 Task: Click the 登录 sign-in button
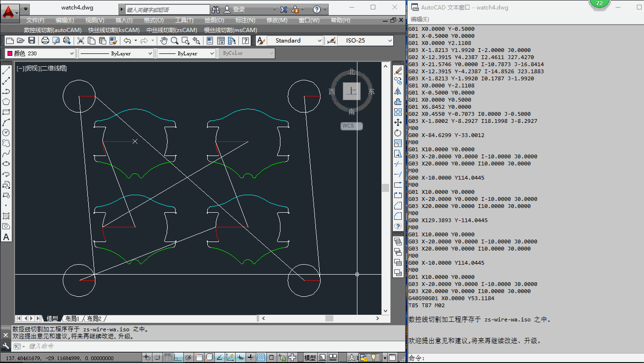pos(239,9)
